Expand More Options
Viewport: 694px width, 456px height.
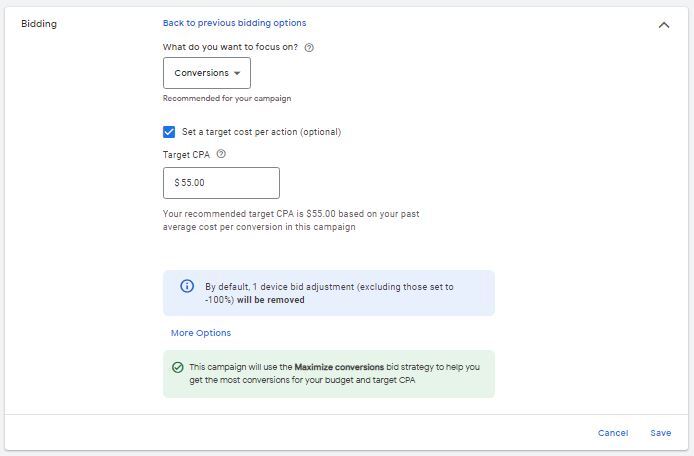point(201,333)
